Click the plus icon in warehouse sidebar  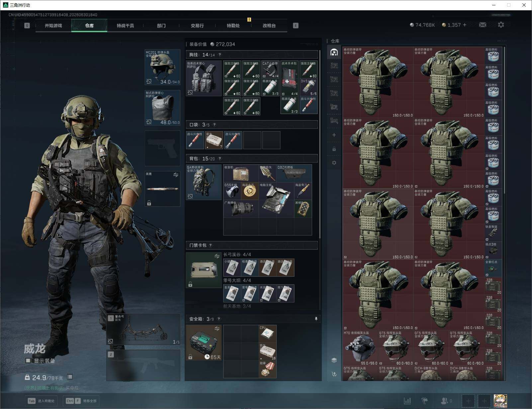pos(334,135)
